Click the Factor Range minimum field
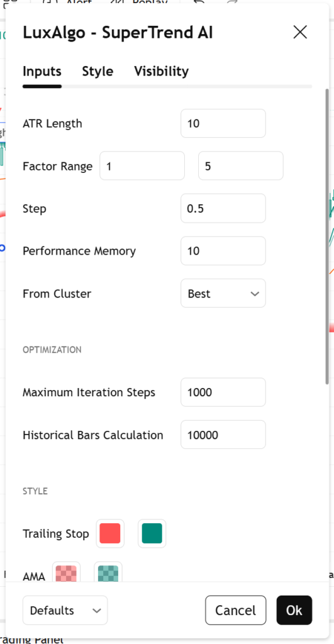 (x=142, y=165)
